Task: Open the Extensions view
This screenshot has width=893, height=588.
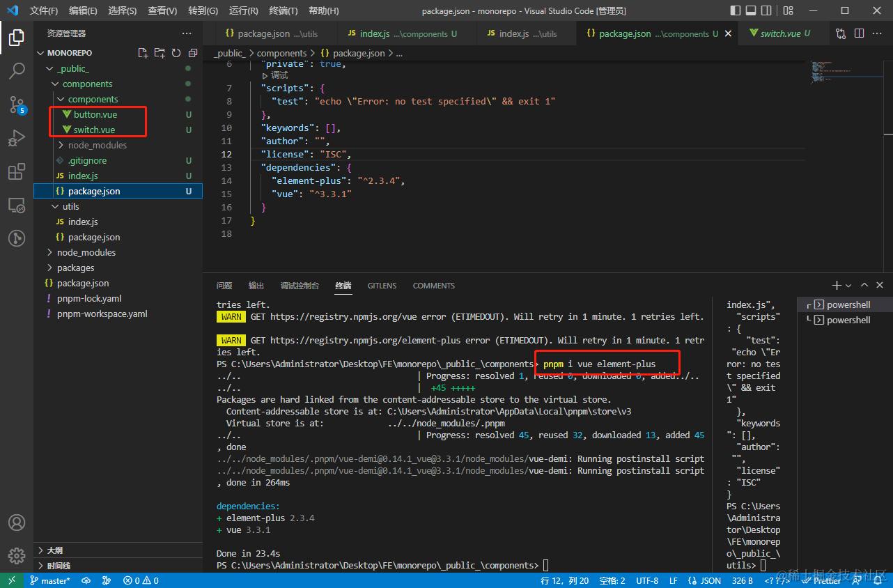Action: point(17,172)
